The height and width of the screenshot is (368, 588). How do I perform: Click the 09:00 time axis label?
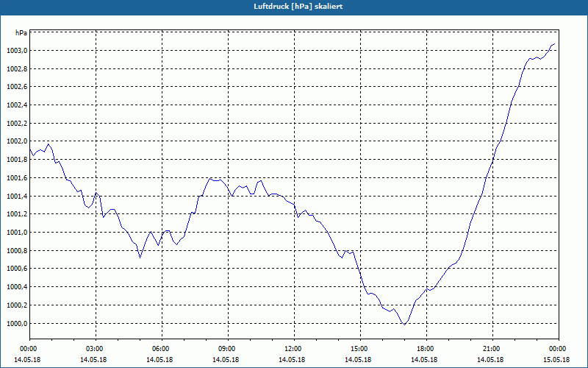[228, 349]
